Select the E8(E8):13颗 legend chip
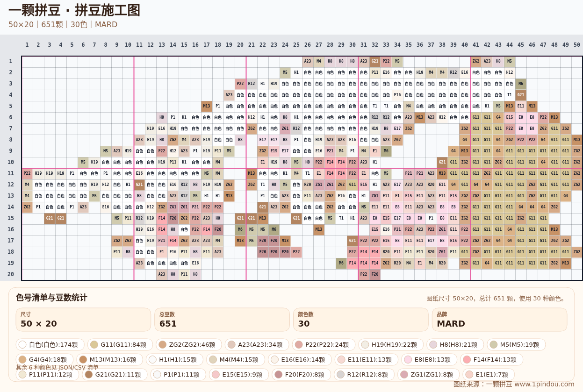 (x=430, y=360)
